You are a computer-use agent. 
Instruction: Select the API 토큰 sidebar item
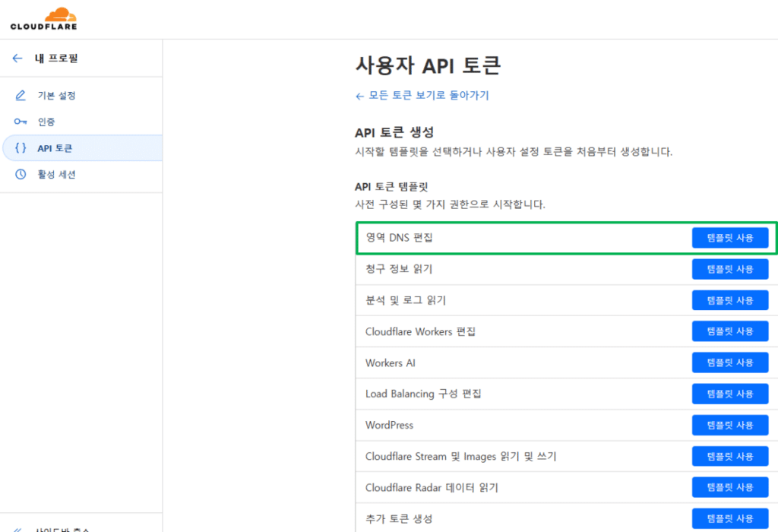[82, 148]
